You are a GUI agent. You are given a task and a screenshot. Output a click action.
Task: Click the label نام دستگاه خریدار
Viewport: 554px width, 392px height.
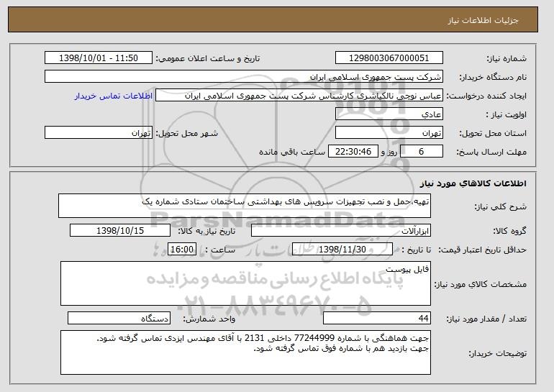(x=493, y=77)
